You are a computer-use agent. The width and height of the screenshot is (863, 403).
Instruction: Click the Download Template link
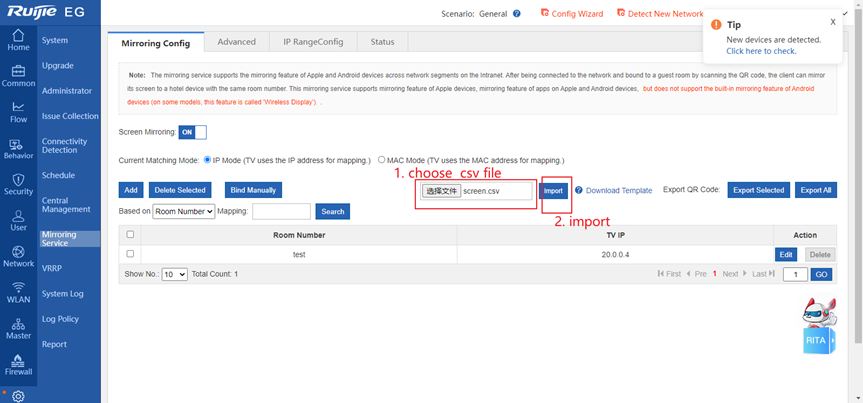point(618,190)
